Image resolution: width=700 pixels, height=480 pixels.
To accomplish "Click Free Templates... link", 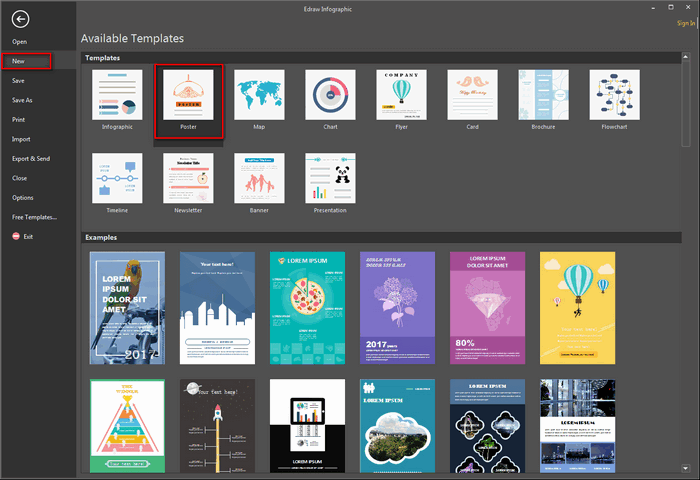I will pos(34,217).
